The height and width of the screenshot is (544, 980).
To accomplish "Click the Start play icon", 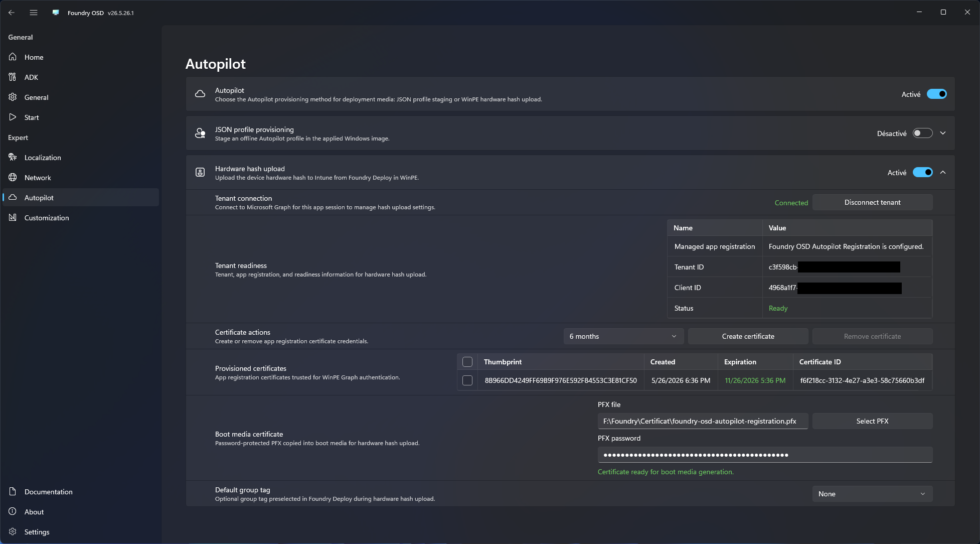I will 13,117.
